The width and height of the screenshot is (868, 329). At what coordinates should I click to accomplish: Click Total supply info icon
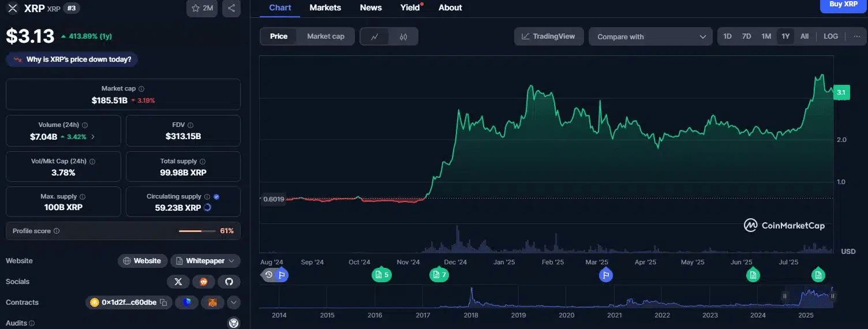[203, 162]
